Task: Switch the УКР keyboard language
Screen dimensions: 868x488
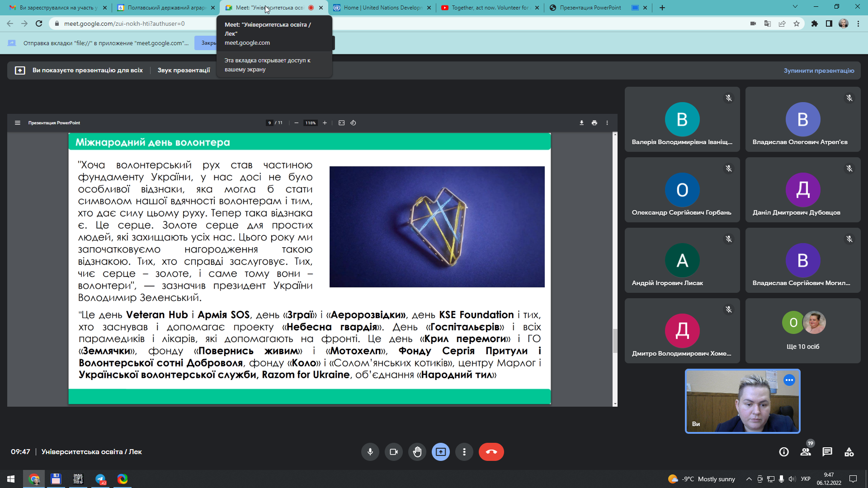Action: [x=806, y=479]
